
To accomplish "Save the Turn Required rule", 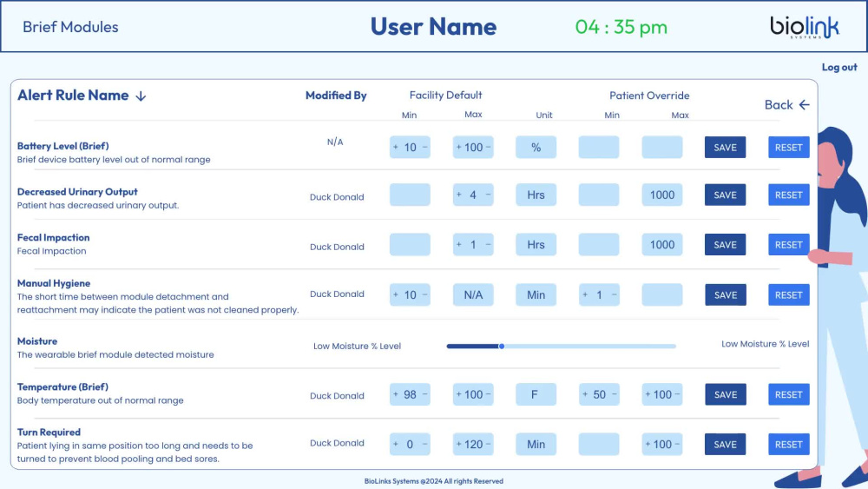I will coord(725,445).
